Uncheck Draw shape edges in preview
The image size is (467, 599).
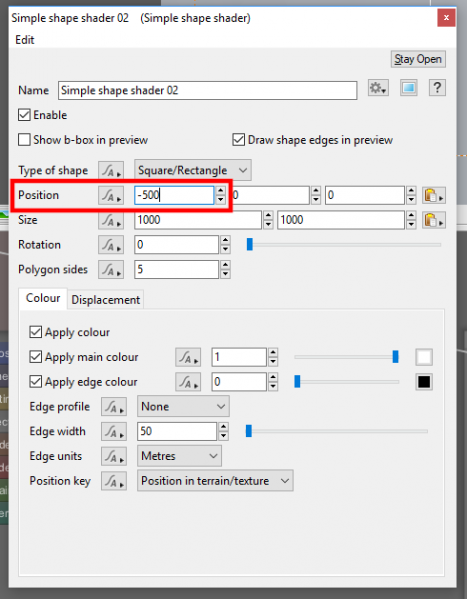pyautogui.click(x=238, y=140)
